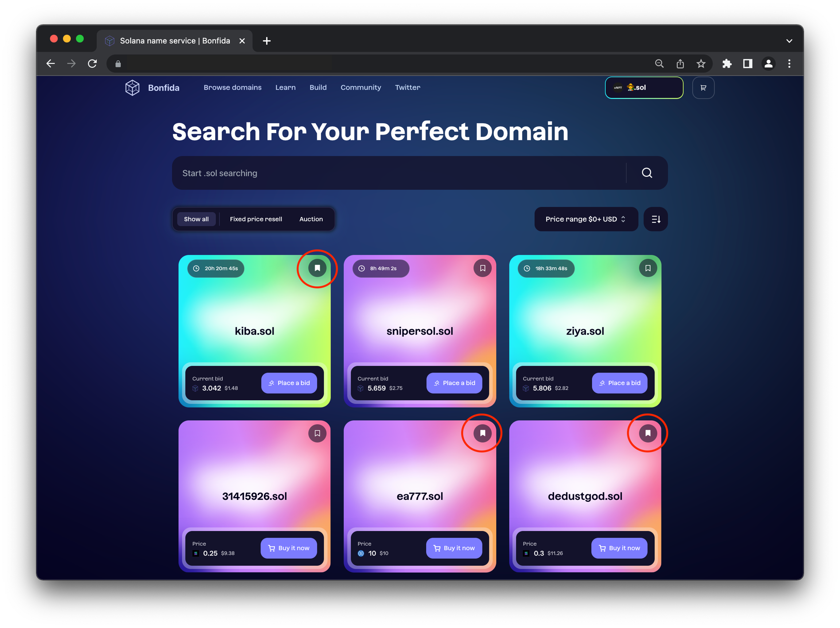Click the sort order icon button

click(656, 219)
